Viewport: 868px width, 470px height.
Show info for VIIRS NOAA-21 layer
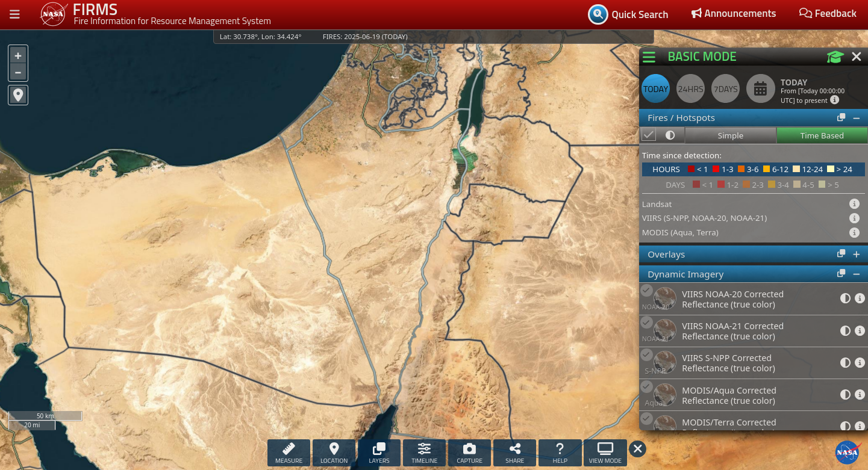coord(860,330)
